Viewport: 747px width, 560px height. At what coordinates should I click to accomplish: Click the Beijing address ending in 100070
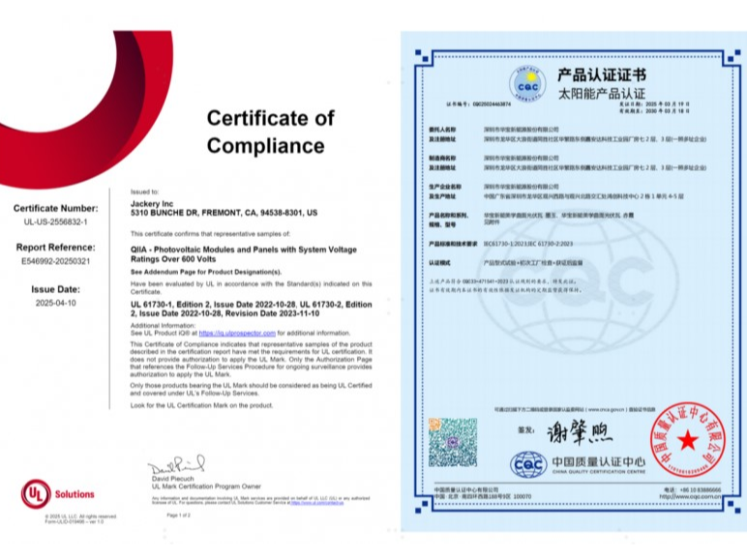(x=482, y=496)
